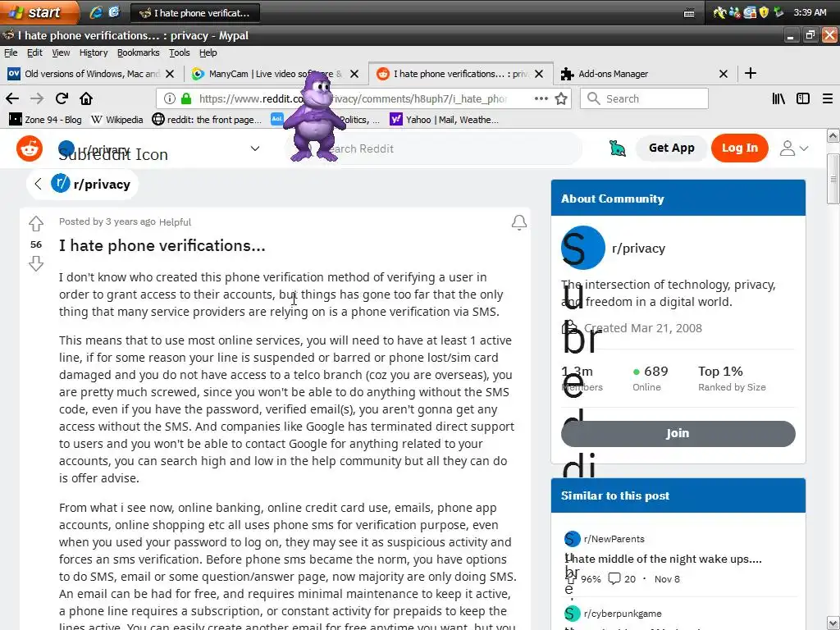840x630 pixels.
Task: Click the Get App button
Action: 671,148
